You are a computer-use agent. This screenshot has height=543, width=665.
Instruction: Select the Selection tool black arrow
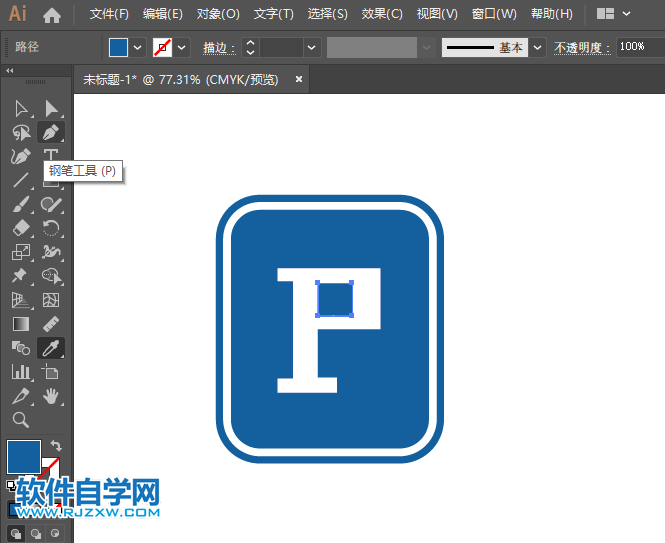click(x=21, y=109)
